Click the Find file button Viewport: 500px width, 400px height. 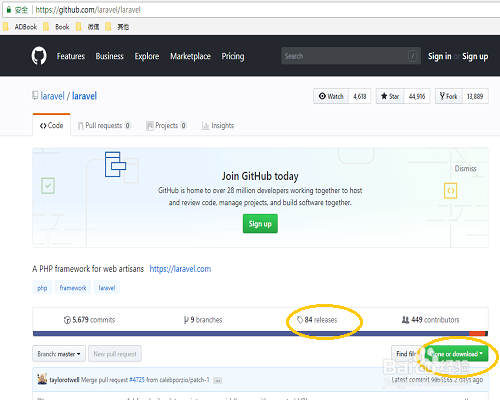pos(406,354)
